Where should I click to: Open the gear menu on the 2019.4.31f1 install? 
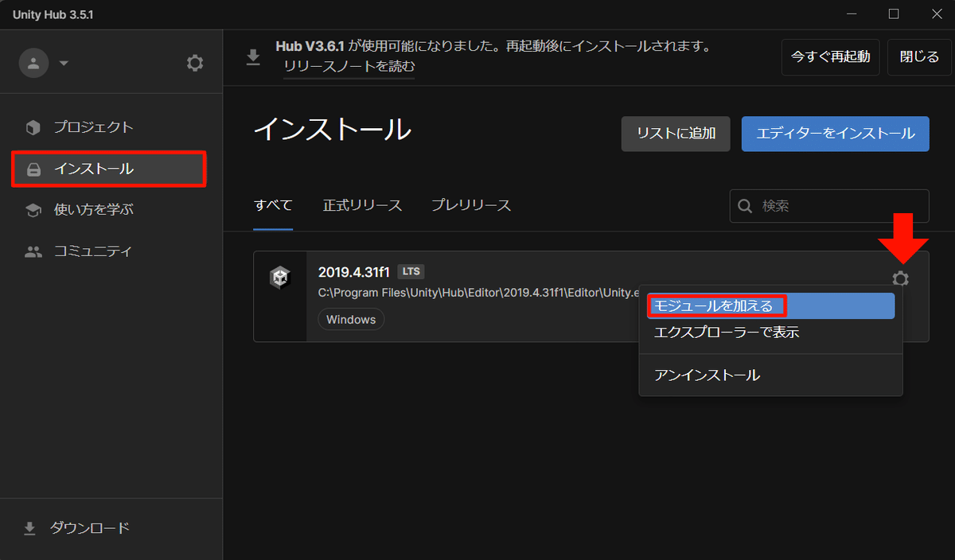pyautogui.click(x=901, y=279)
